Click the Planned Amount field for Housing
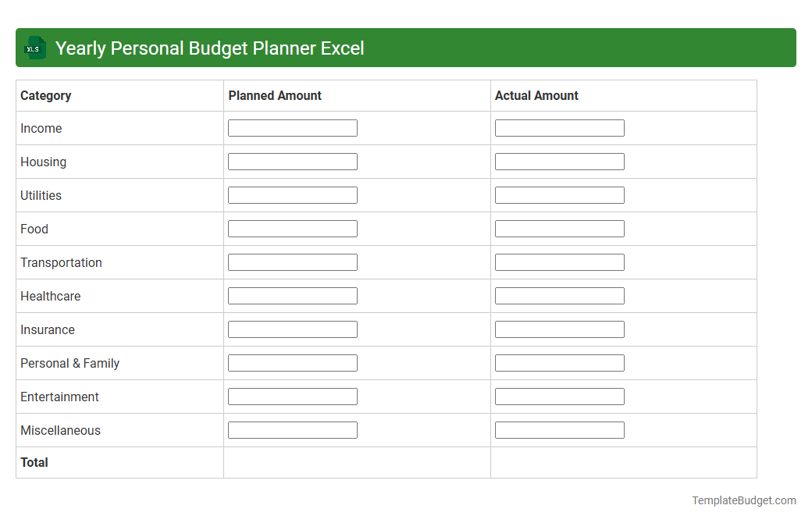The width and height of the screenshot is (812, 523). coord(292,161)
